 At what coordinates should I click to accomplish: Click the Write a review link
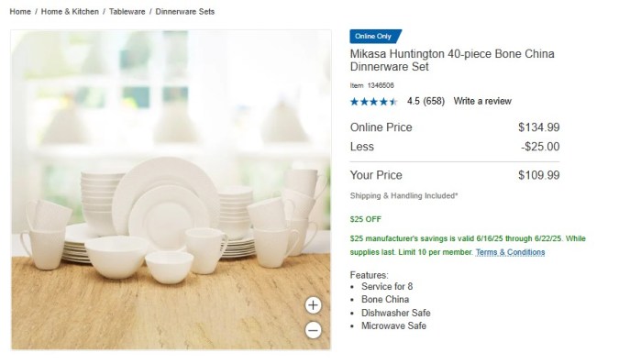pyautogui.click(x=482, y=101)
